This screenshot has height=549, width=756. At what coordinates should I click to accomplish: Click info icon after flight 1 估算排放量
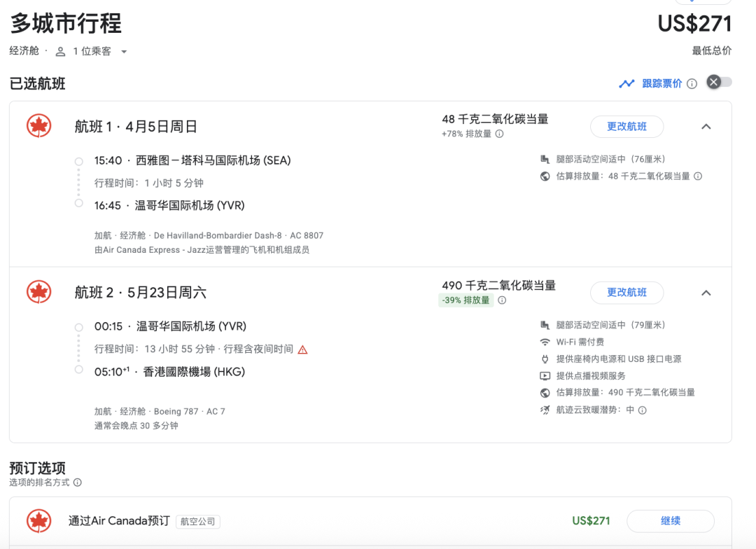698,176
